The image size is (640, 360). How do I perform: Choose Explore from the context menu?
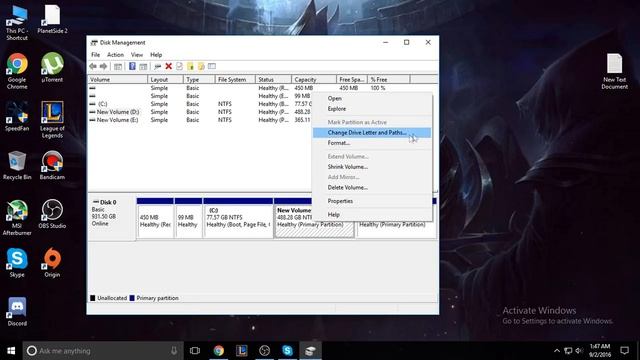coord(371,109)
